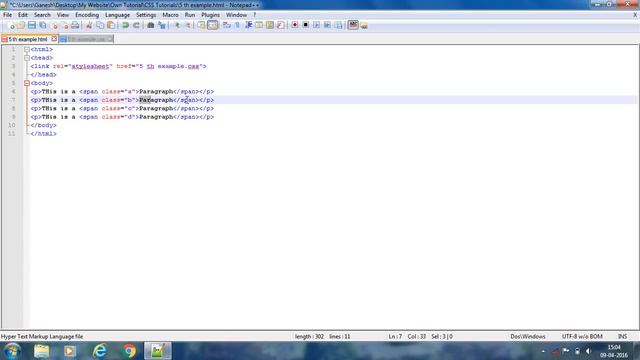This screenshot has width=640, height=360.
Task: Open the Encoding menu
Action: tap(87, 15)
